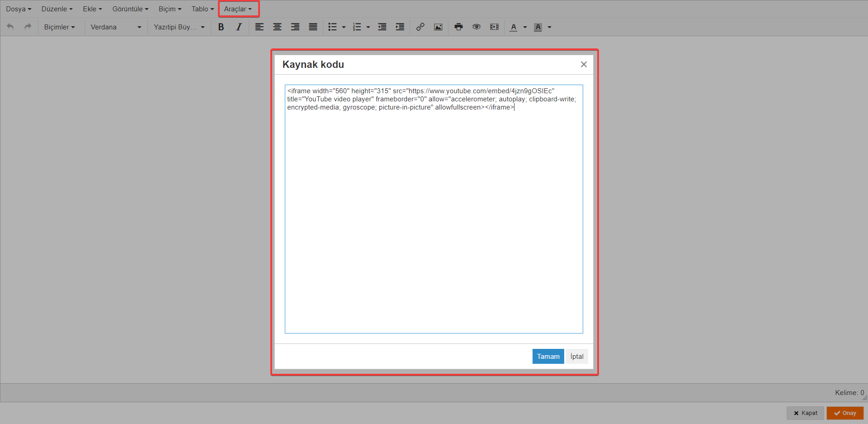Close the Kaynak kodu dialog
This screenshot has width=868, height=424.
[584, 64]
